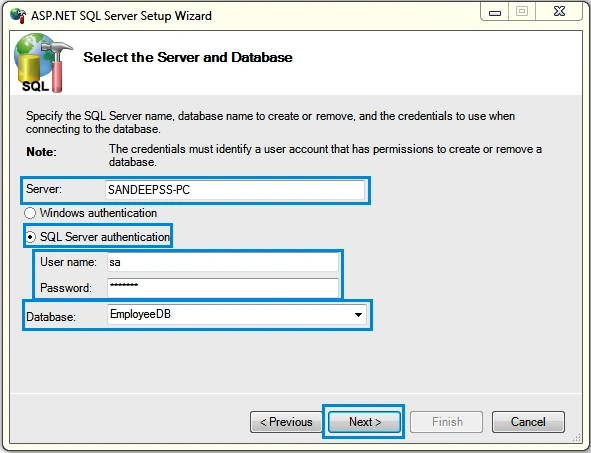Click the User name field containing sa
The width and height of the screenshot is (591, 453).
pyautogui.click(x=223, y=262)
